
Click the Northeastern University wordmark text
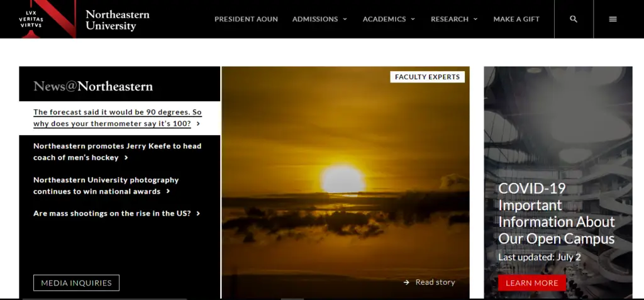(118, 19)
